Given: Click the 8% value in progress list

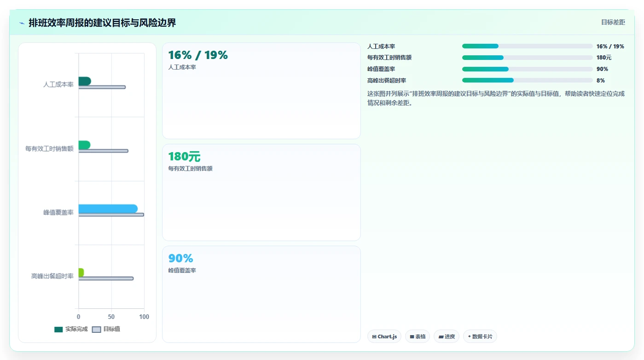Looking at the screenshot, I should coord(600,80).
